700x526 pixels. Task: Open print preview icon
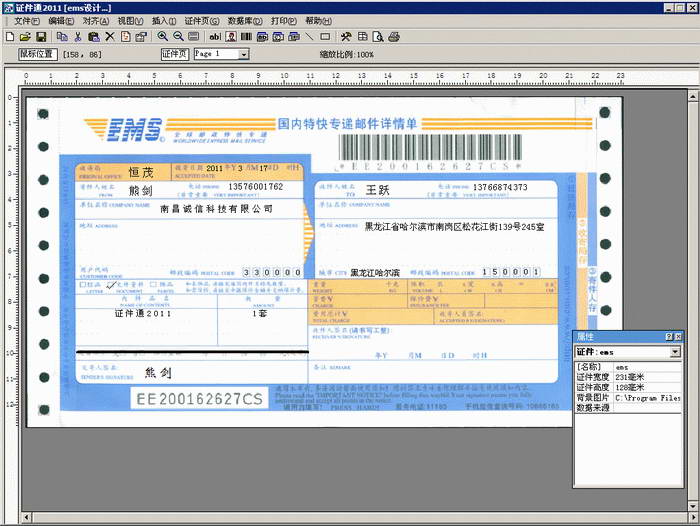378,37
